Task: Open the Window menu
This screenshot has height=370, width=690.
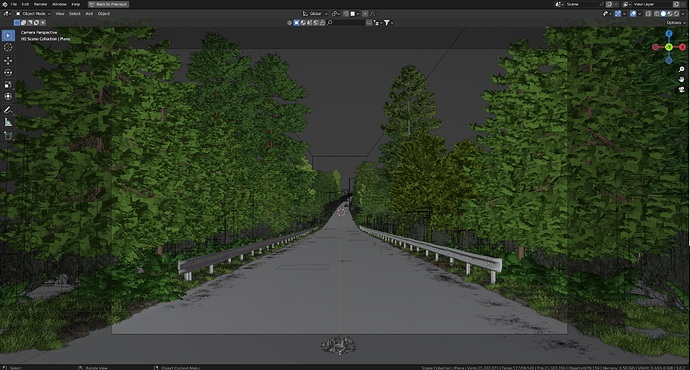Action: point(59,4)
